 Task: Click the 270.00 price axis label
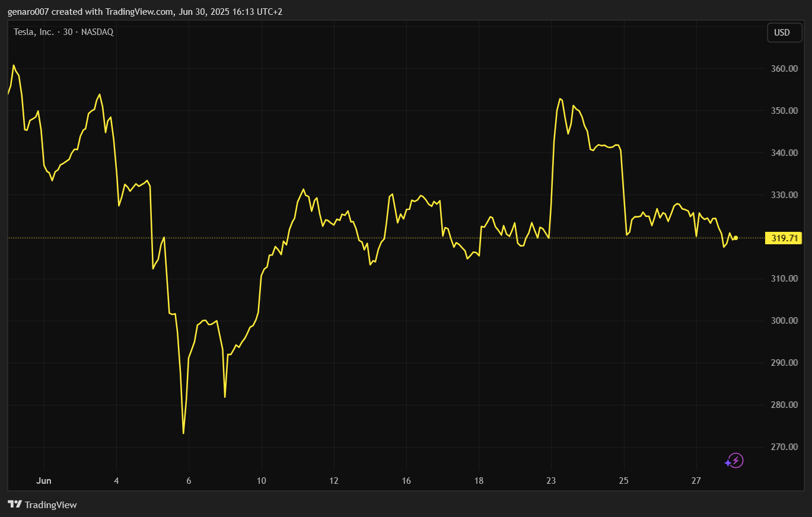pyautogui.click(x=784, y=447)
